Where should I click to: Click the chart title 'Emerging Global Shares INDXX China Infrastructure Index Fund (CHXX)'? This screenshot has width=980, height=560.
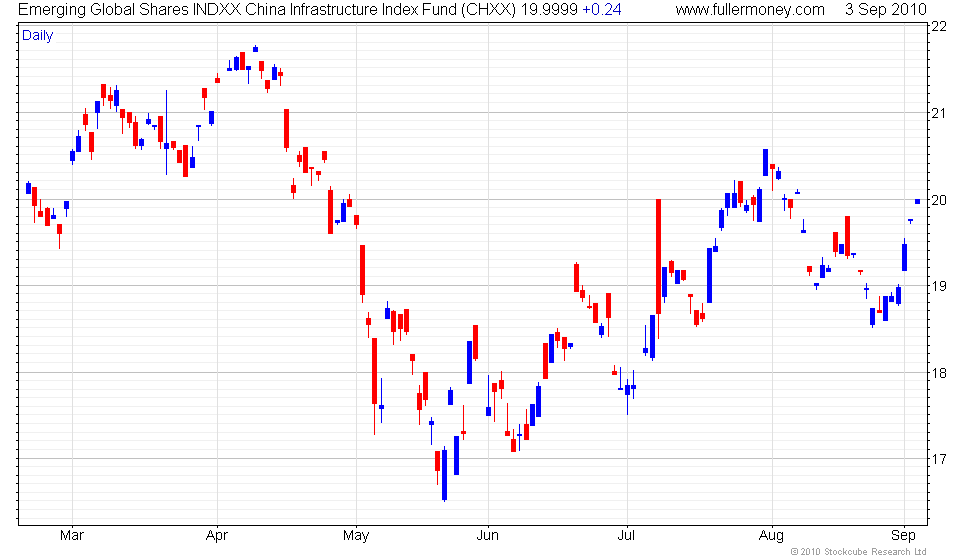(268, 10)
